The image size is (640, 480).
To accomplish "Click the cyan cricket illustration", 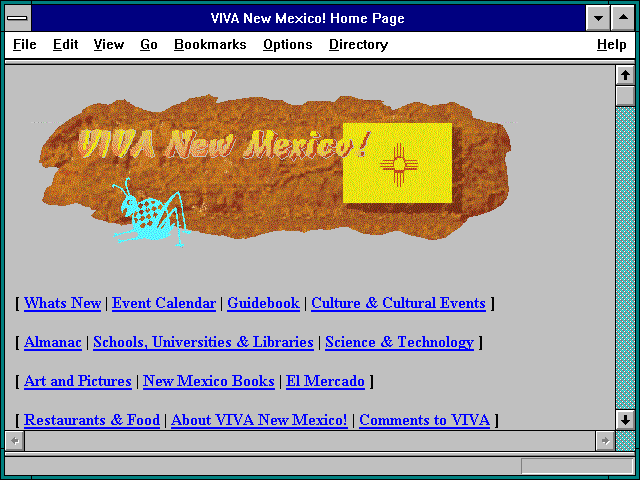I will pos(151,213).
